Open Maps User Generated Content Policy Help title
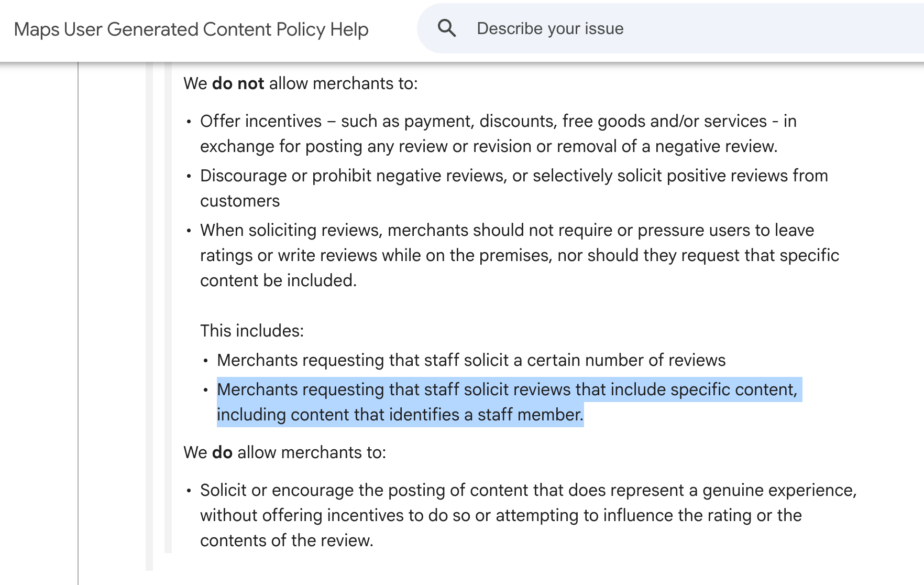Screen dimensions: 924x585 click(191, 29)
